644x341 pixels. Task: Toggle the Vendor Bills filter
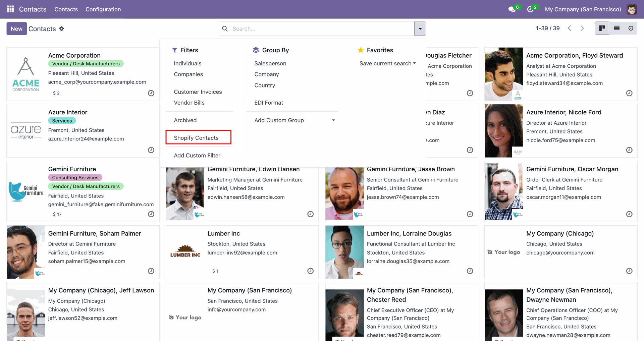pos(189,103)
